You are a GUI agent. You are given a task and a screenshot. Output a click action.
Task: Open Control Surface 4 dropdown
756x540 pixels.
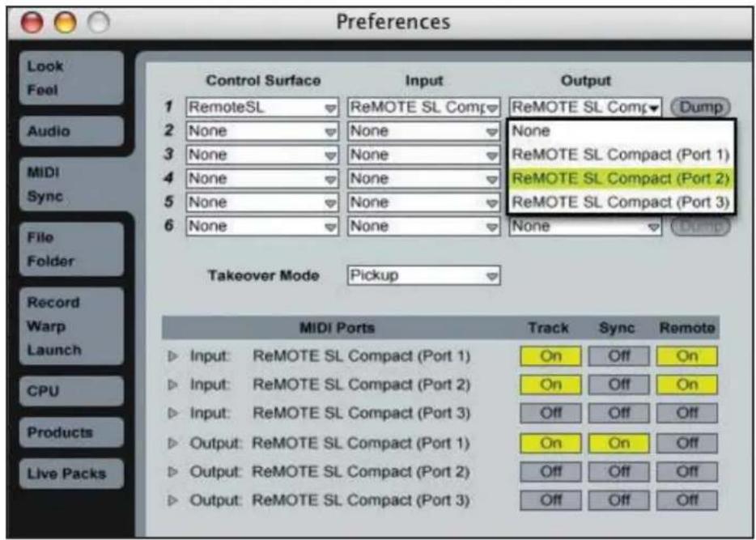click(262, 178)
